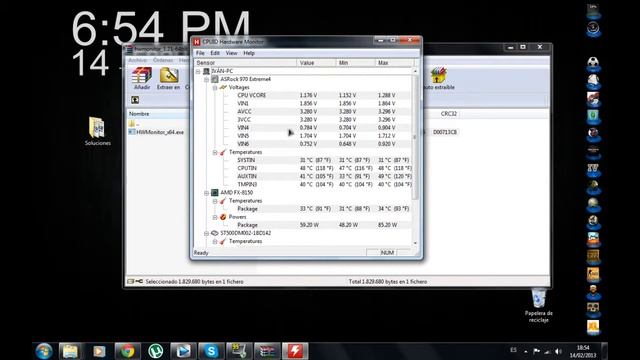Click the Hardware Monitor vertical scrollbar thumb
Image resolution: width=640 pixels, height=360 pixels.
415,137
